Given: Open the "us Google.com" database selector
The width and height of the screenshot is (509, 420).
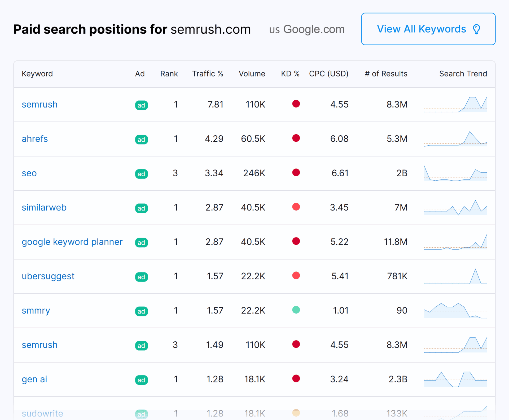Looking at the screenshot, I should coord(306,29).
